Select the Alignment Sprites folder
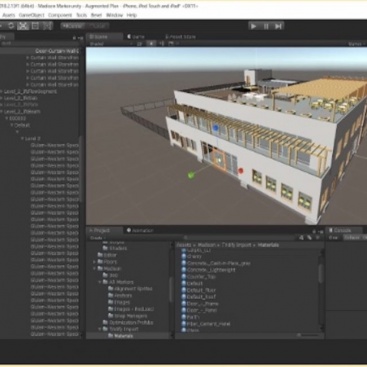The image size is (367, 367). click(130, 289)
